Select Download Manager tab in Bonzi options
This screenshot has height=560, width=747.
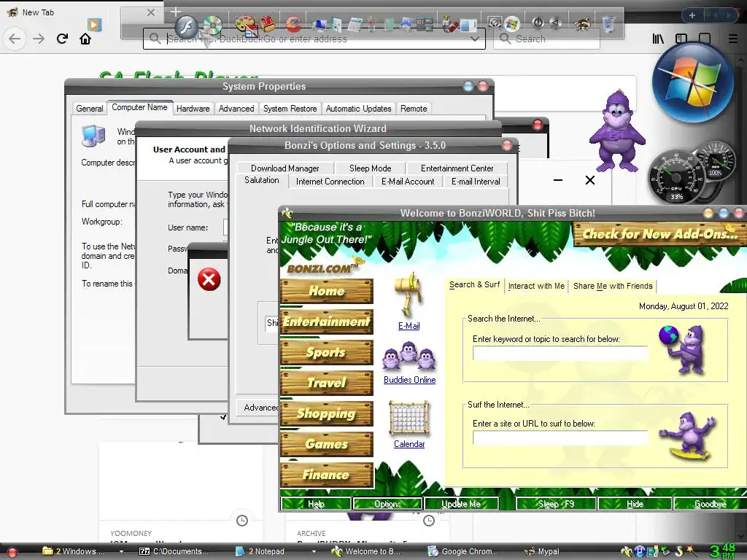pyautogui.click(x=285, y=168)
